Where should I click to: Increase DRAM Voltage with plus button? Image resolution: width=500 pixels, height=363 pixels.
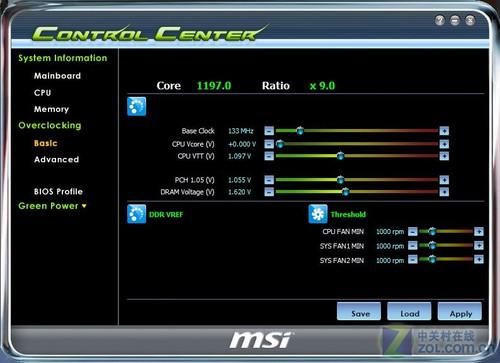pos(444,192)
